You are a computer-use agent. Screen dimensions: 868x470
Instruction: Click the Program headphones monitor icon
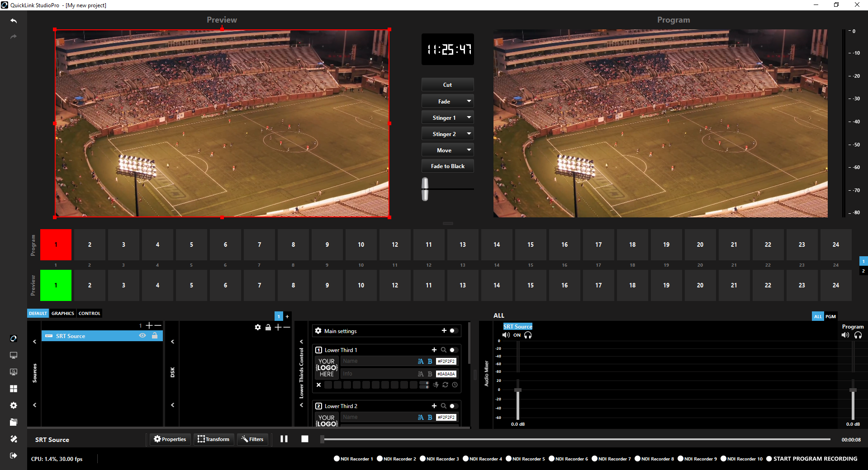coord(858,335)
